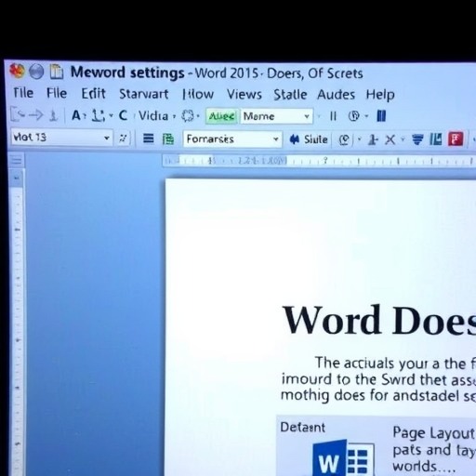Click the green table grid icon

168,139
